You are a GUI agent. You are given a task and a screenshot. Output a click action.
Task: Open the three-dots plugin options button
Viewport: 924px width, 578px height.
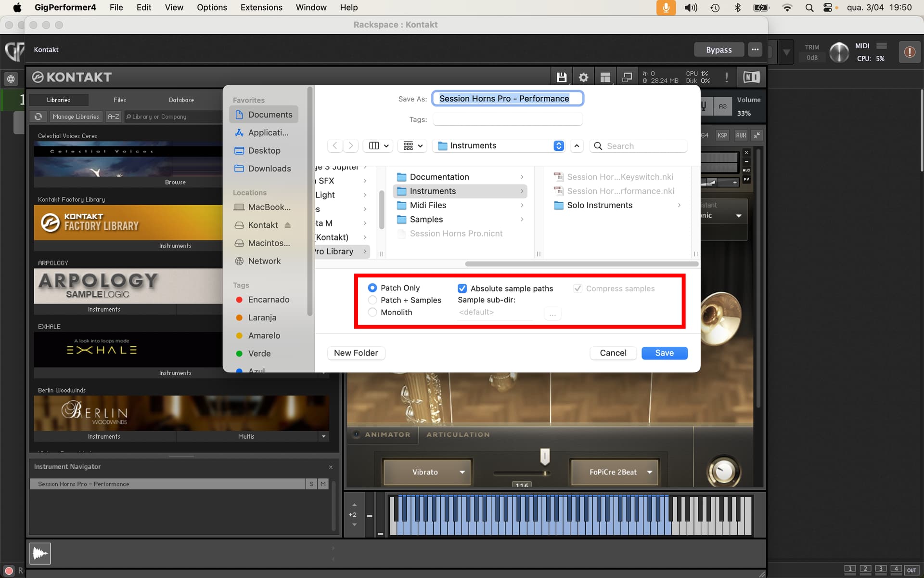click(x=755, y=50)
